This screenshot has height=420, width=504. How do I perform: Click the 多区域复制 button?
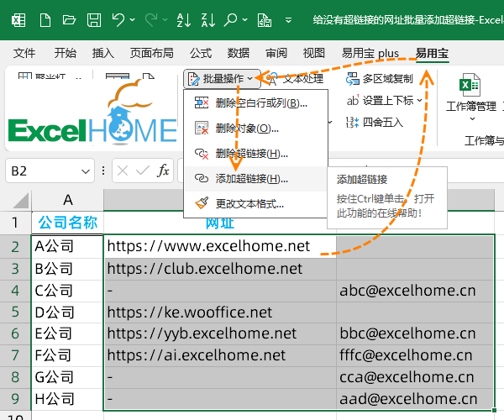[380, 79]
